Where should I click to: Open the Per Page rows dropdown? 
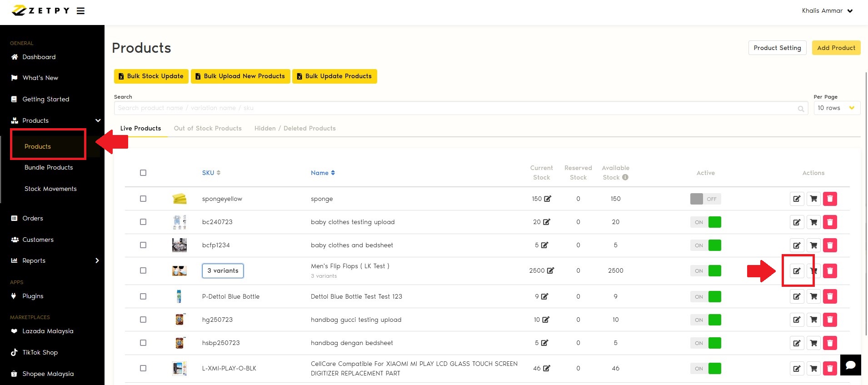836,108
